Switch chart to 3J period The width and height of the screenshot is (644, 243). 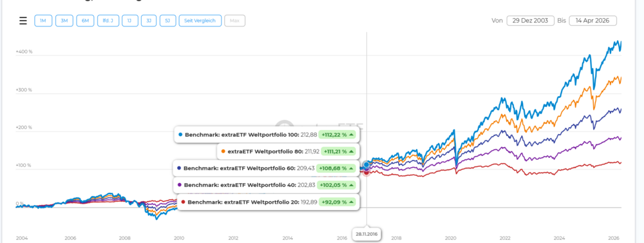pyautogui.click(x=149, y=21)
